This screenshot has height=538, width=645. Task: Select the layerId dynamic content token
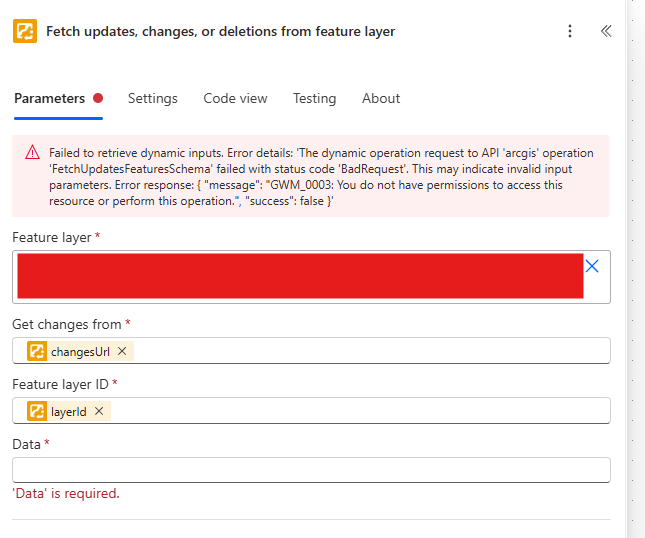pos(69,411)
